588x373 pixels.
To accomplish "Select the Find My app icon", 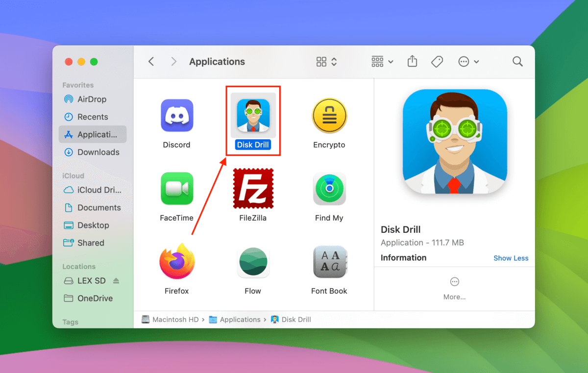I will click(329, 189).
